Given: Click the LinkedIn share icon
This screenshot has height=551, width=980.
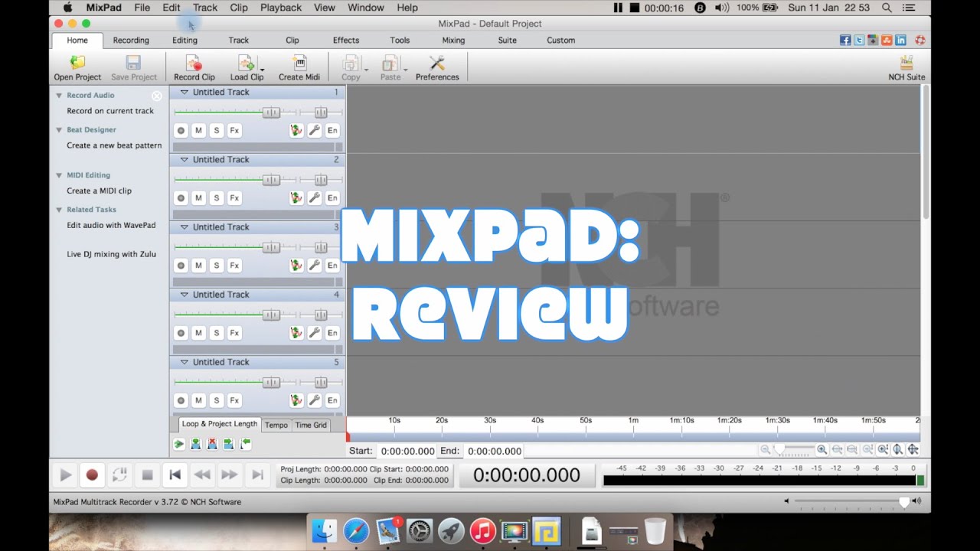Looking at the screenshot, I should (x=900, y=41).
